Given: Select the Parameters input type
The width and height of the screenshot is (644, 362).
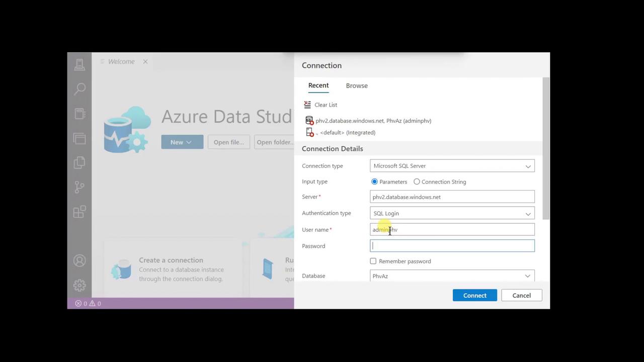Looking at the screenshot, I should [374, 182].
